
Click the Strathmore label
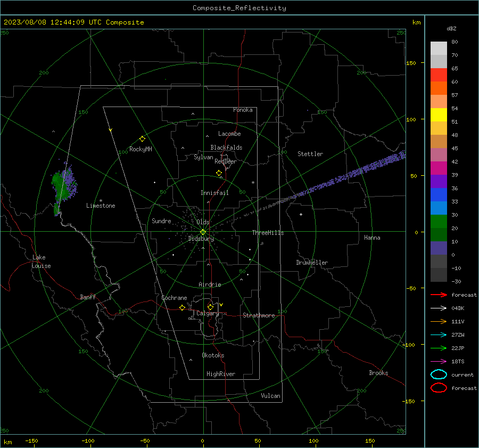point(259,315)
